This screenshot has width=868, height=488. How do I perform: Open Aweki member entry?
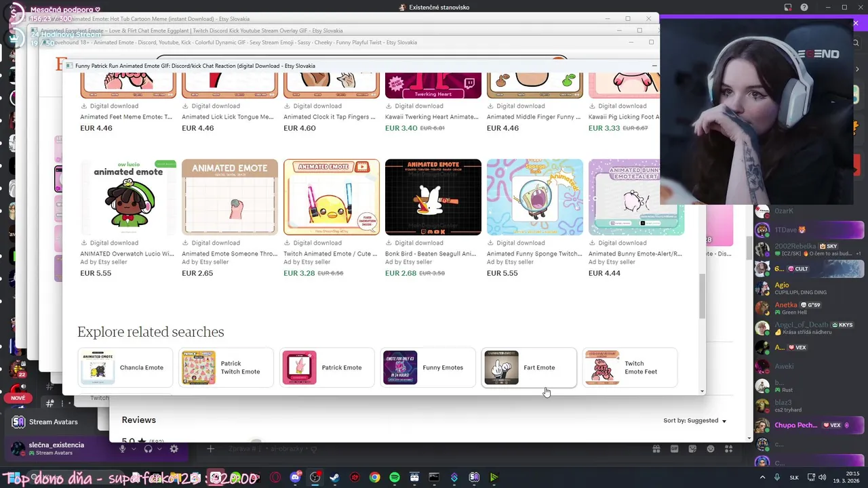click(810, 367)
